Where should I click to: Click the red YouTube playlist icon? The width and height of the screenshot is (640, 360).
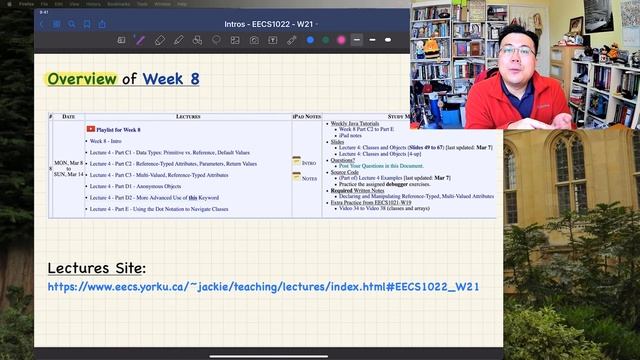[91, 129]
